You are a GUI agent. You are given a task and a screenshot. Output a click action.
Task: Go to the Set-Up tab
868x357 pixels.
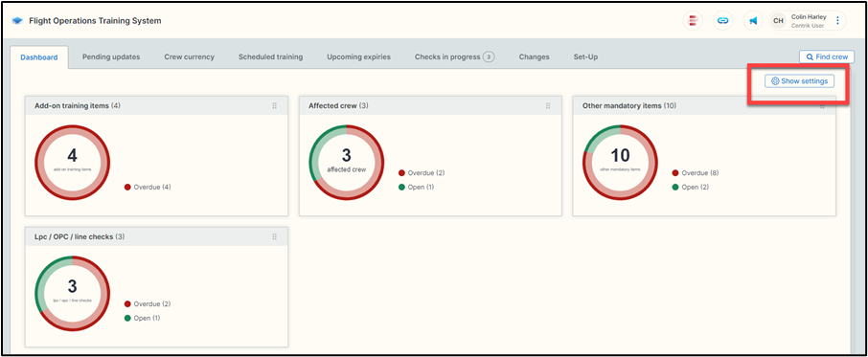coord(585,56)
